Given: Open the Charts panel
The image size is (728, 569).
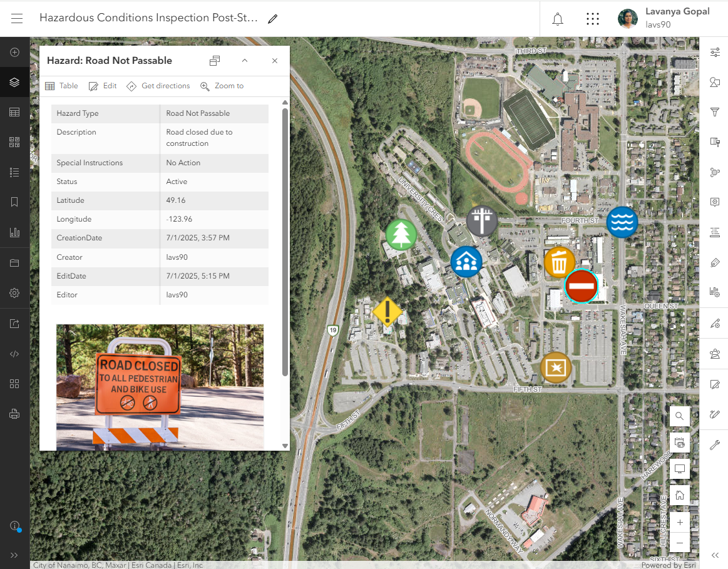Looking at the screenshot, I should click(x=14, y=232).
